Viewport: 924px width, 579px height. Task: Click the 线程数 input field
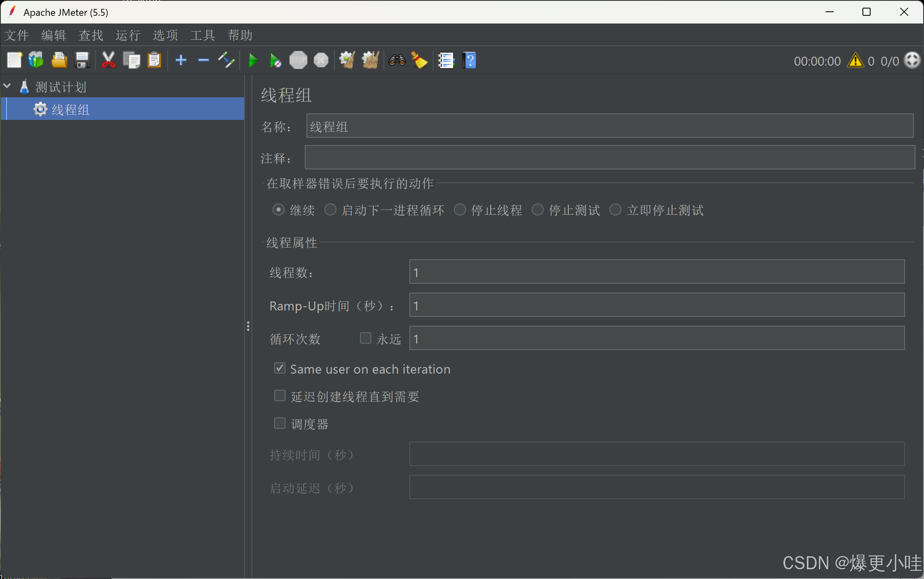pos(656,272)
